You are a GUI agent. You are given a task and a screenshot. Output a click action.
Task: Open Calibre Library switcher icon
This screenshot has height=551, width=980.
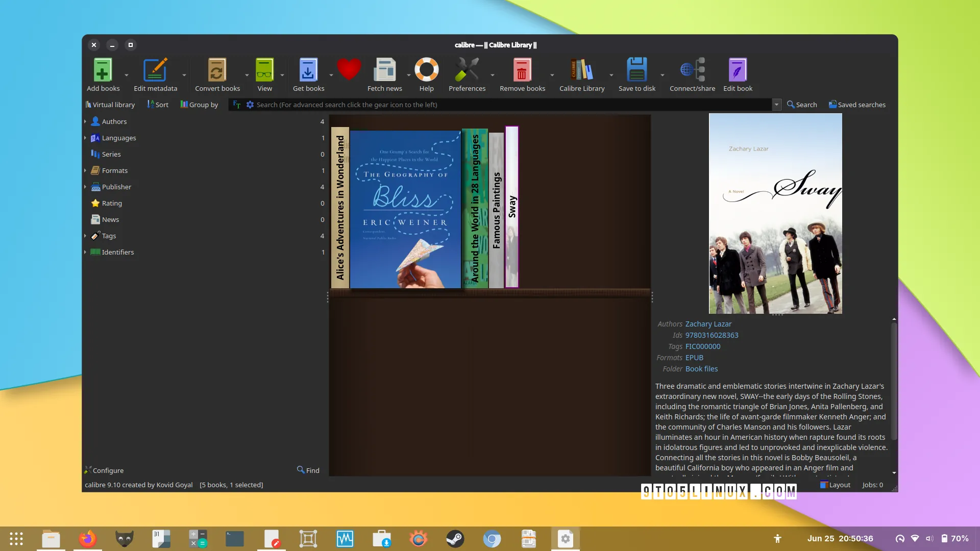[582, 70]
